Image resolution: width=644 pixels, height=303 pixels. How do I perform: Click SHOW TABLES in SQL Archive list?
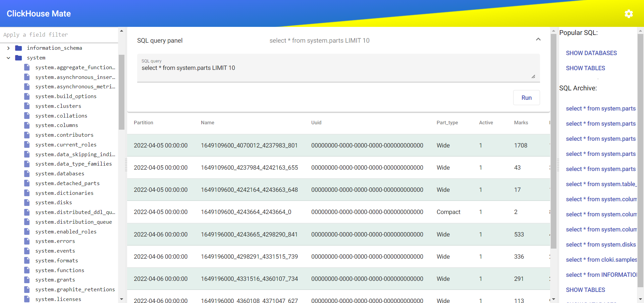585,290
